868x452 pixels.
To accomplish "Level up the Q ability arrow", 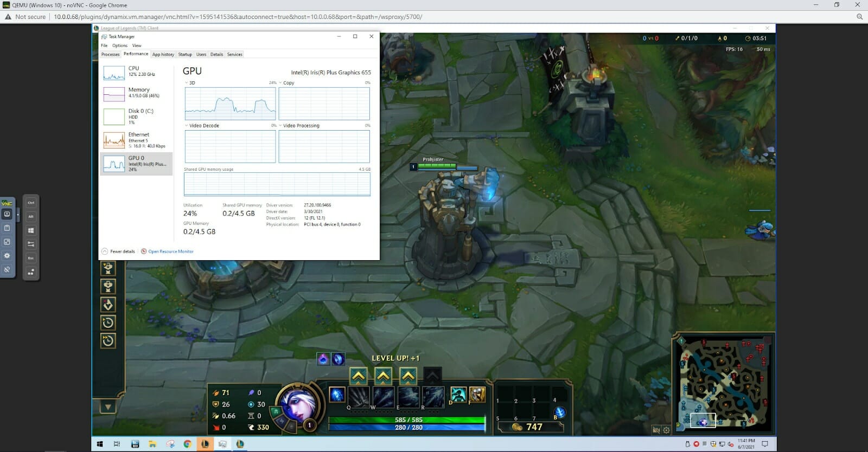I will pos(358,376).
